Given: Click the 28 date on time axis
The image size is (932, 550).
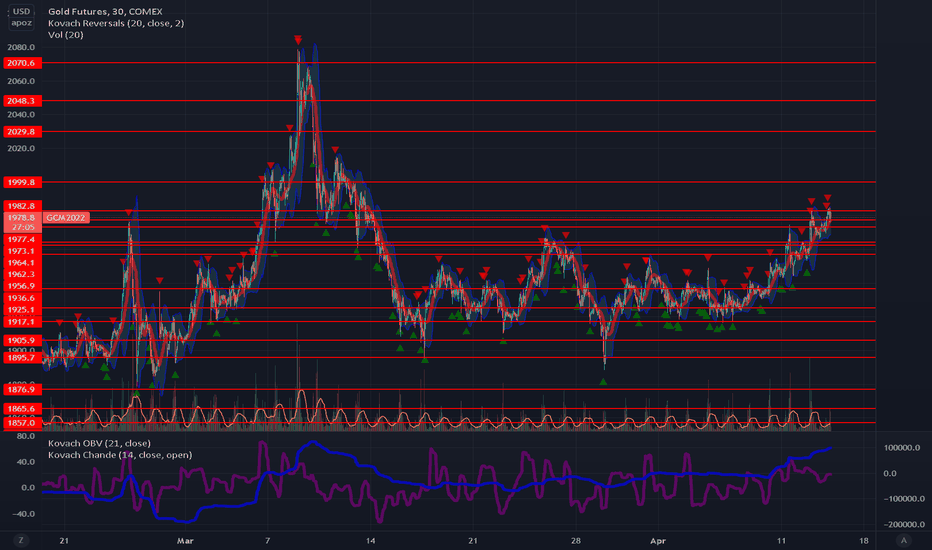Looking at the screenshot, I should (575, 540).
